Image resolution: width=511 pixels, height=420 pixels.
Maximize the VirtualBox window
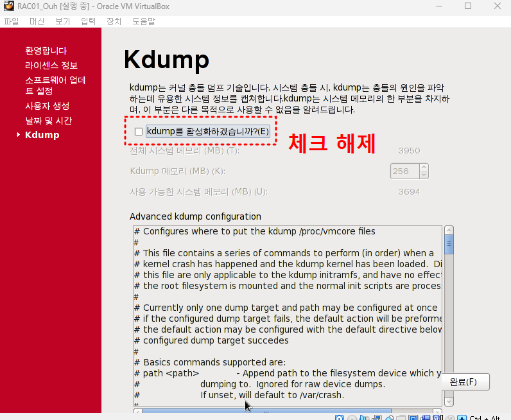(x=468, y=6)
